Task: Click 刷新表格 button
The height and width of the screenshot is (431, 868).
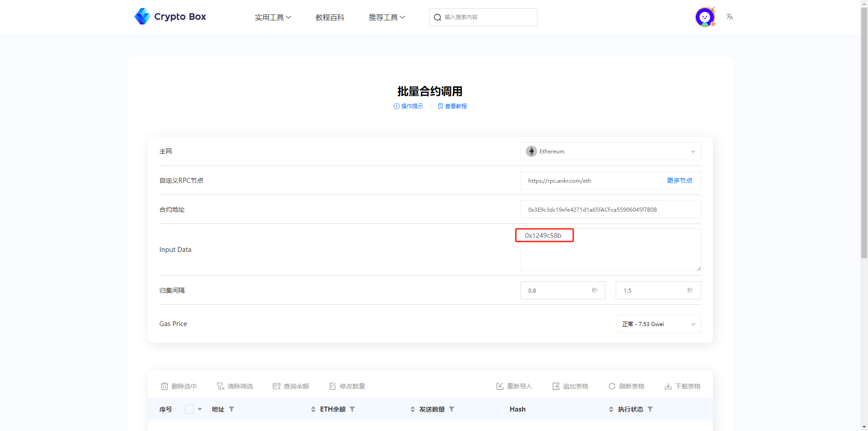Action: click(627, 386)
